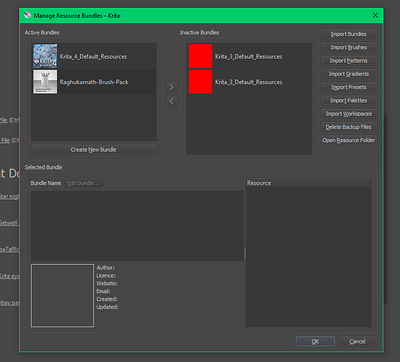Click the Resource column header
Screen dimensions: 400x362
tap(308, 183)
